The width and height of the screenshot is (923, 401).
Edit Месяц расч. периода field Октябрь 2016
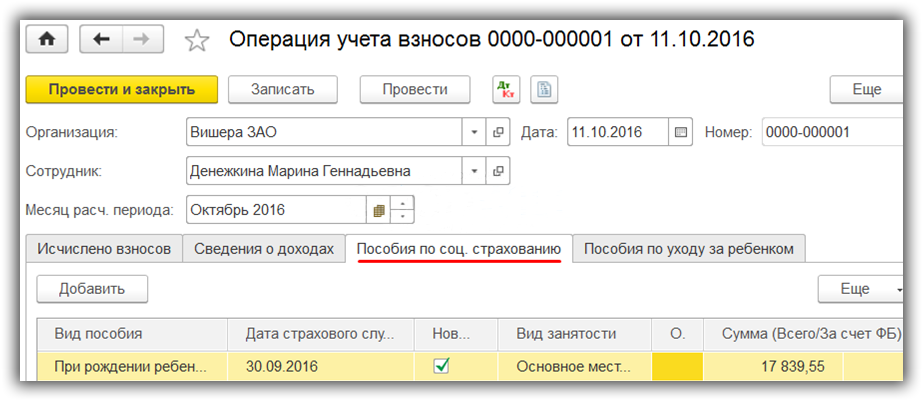click(277, 210)
